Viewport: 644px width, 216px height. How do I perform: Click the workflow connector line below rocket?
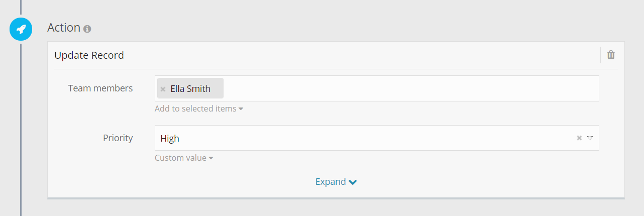point(21,126)
